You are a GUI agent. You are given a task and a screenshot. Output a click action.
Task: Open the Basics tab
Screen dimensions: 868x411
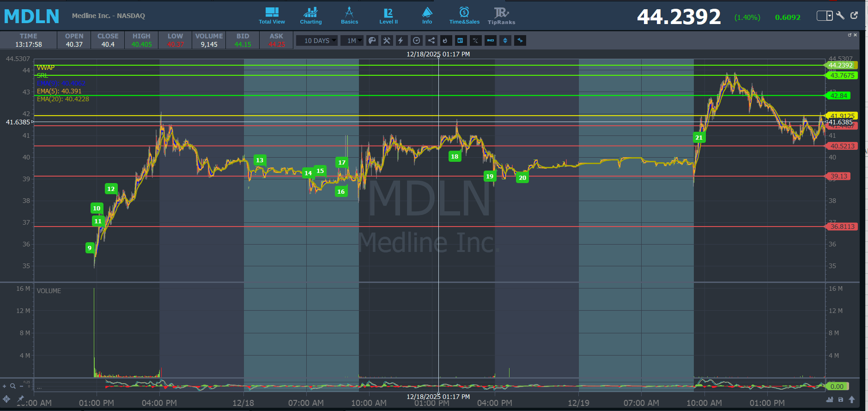pos(349,16)
